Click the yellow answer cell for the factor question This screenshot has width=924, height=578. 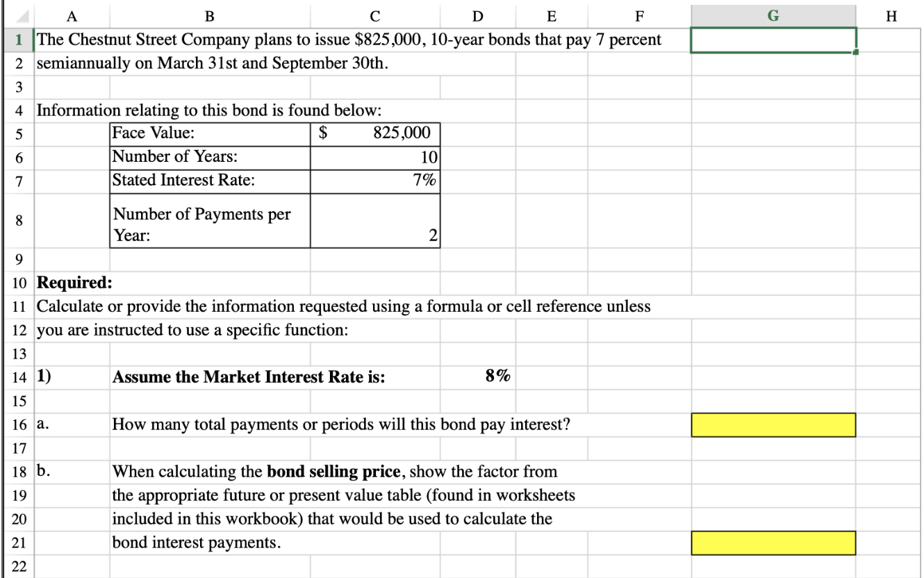[772, 543]
